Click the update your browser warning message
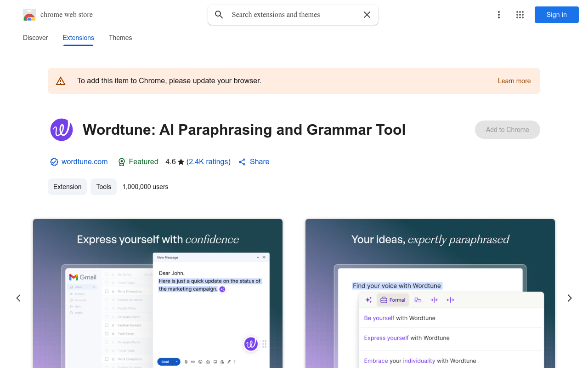This screenshot has height=368, width=588. coord(170,81)
